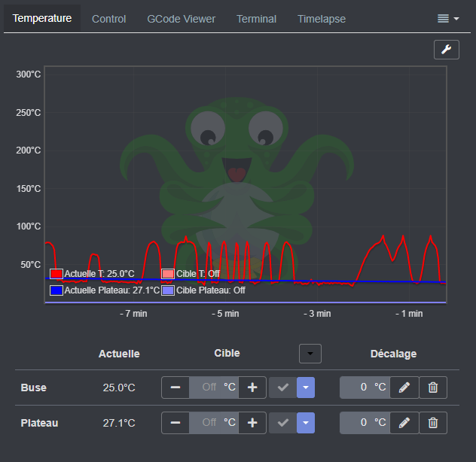Click the 150°C axis label
Image resolution: width=476 pixels, height=462 pixels.
point(28,189)
